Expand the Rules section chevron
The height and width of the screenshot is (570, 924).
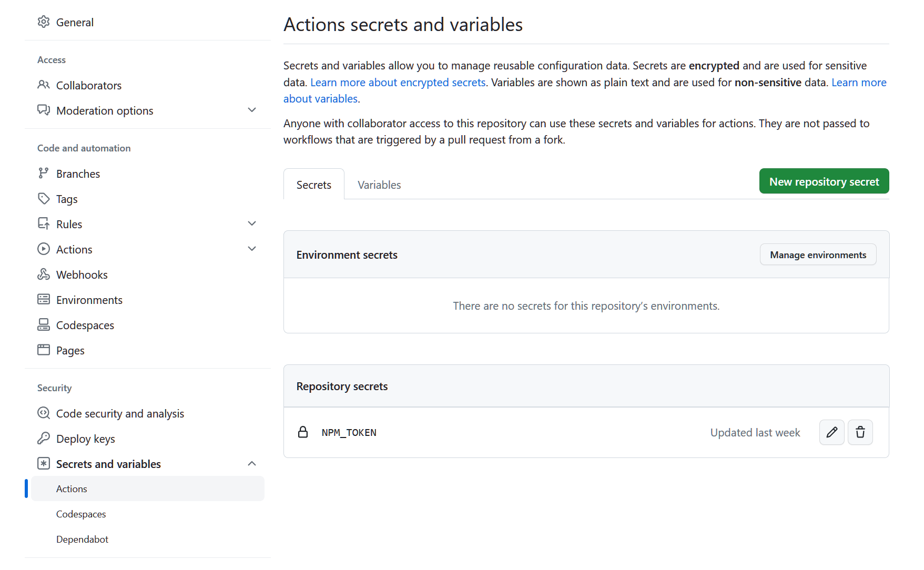pyautogui.click(x=252, y=224)
